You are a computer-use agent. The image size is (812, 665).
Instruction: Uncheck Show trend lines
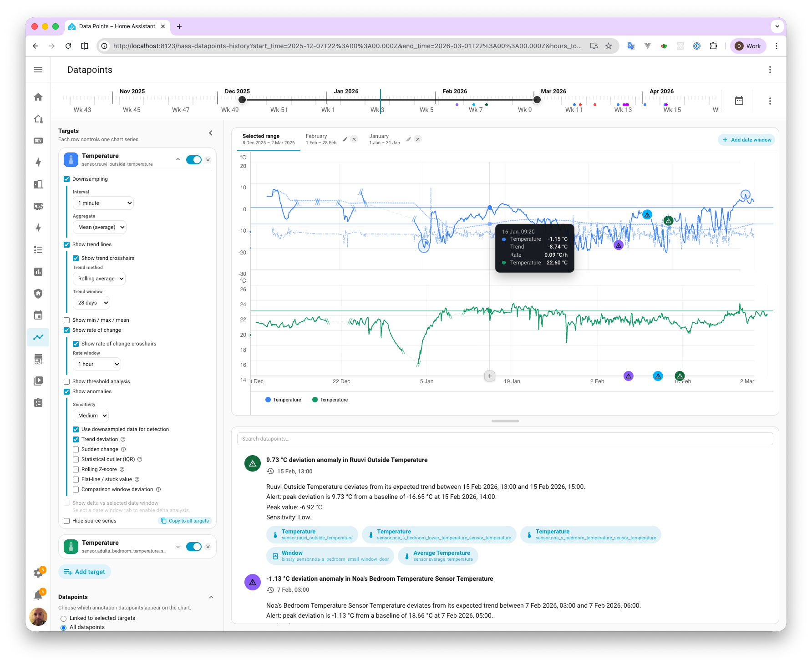[x=67, y=244]
